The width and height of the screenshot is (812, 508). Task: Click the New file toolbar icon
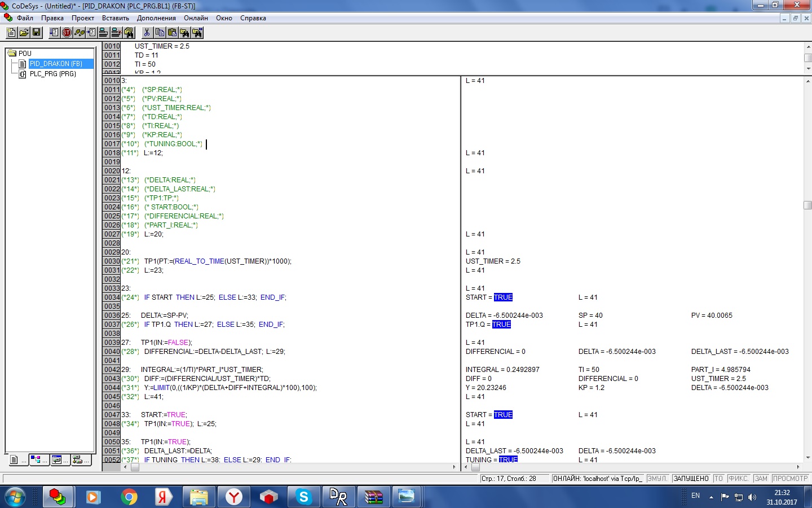11,33
